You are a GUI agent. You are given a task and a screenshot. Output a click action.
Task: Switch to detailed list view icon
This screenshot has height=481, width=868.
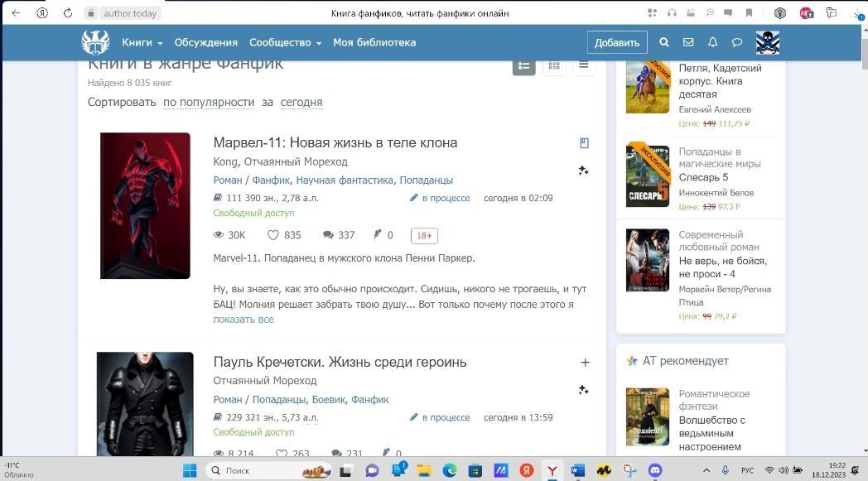point(523,65)
